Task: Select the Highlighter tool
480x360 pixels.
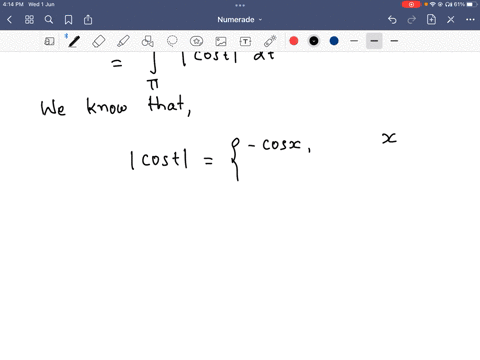Action: click(x=123, y=41)
